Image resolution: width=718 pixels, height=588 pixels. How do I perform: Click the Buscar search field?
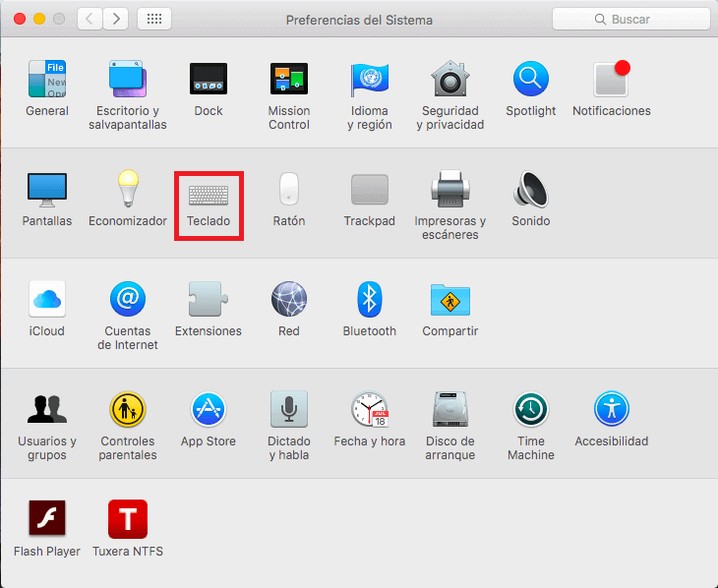tap(631, 20)
